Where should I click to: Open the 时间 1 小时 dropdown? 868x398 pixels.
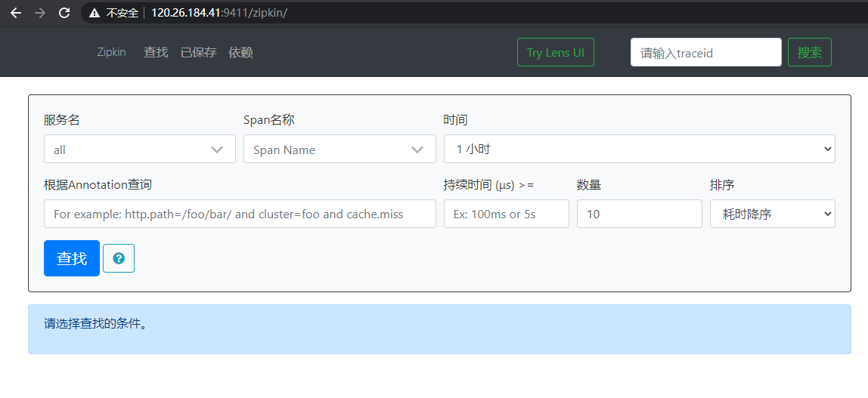click(640, 150)
